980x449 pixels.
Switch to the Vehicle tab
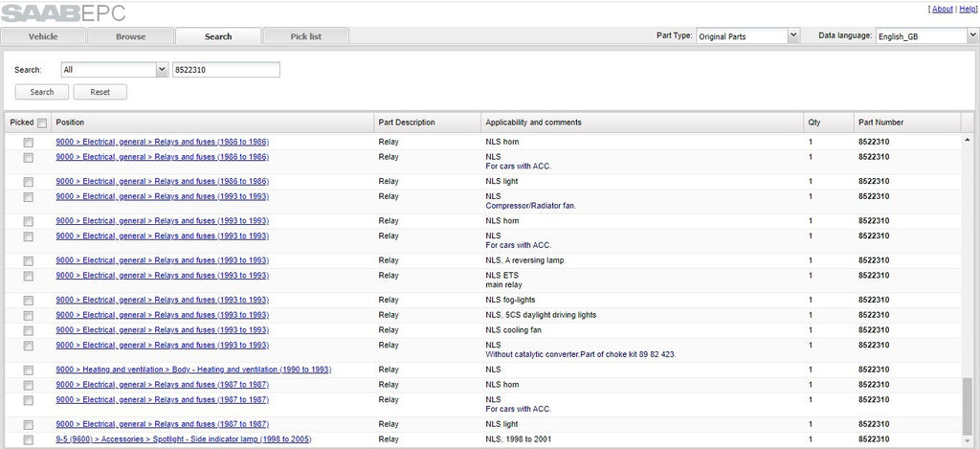[43, 36]
